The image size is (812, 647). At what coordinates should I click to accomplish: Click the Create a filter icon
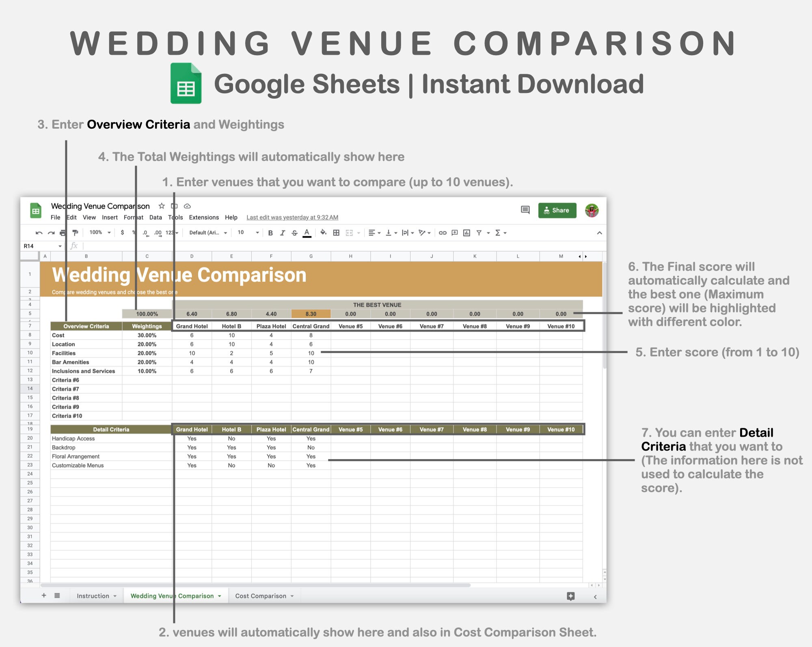(x=480, y=233)
